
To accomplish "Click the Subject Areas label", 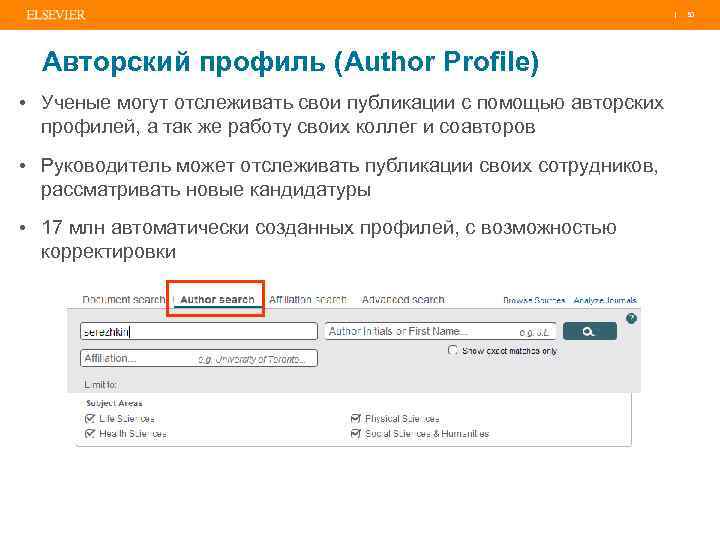I will tap(114, 403).
